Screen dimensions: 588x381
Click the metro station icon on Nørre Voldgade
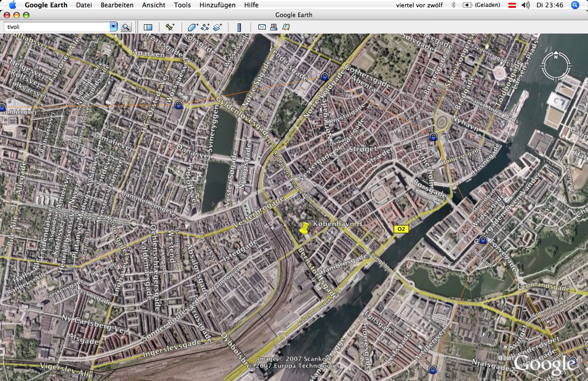(324, 76)
